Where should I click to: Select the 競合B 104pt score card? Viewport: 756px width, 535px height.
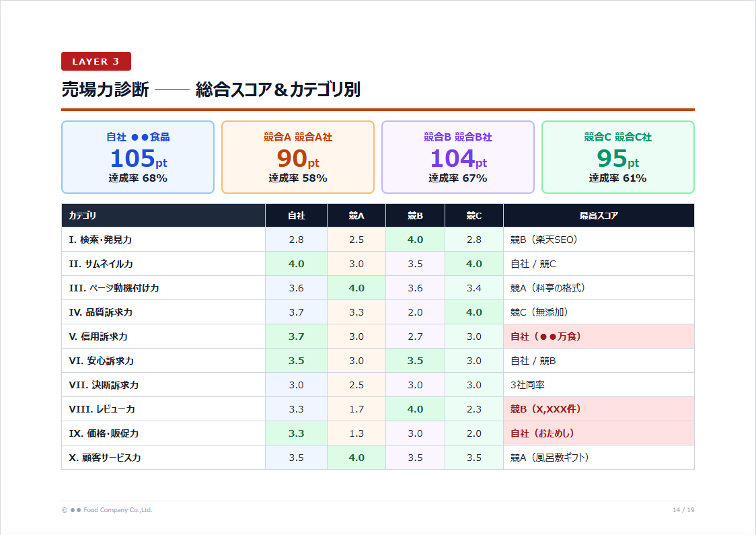click(x=457, y=157)
